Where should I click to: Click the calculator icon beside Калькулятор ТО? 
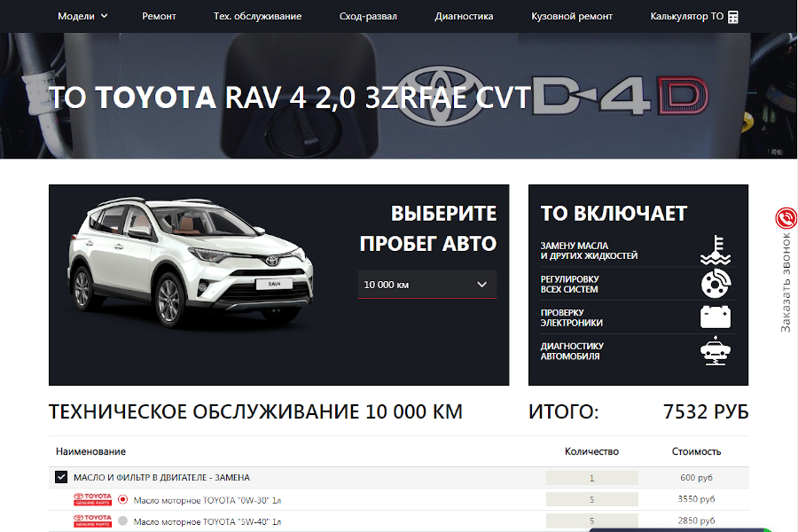click(733, 17)
